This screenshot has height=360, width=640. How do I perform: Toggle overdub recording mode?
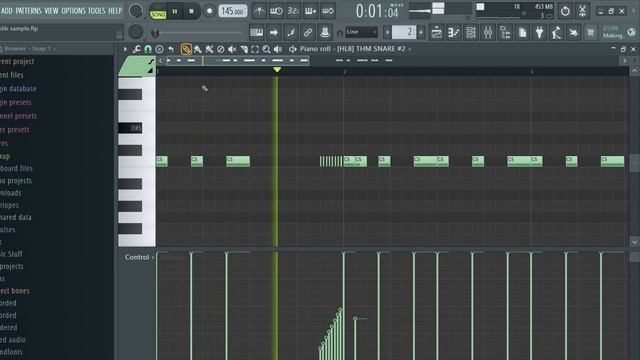point(310,11)
